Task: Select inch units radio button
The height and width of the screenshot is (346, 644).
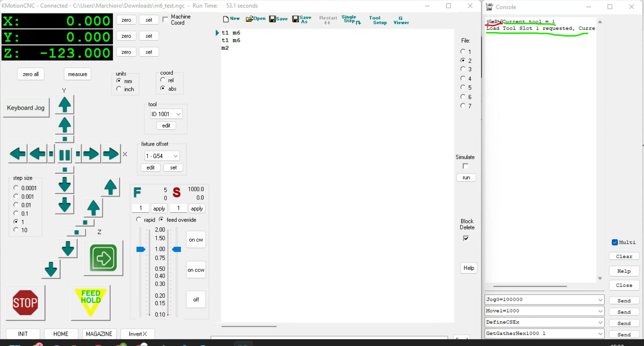Action: 119,89
